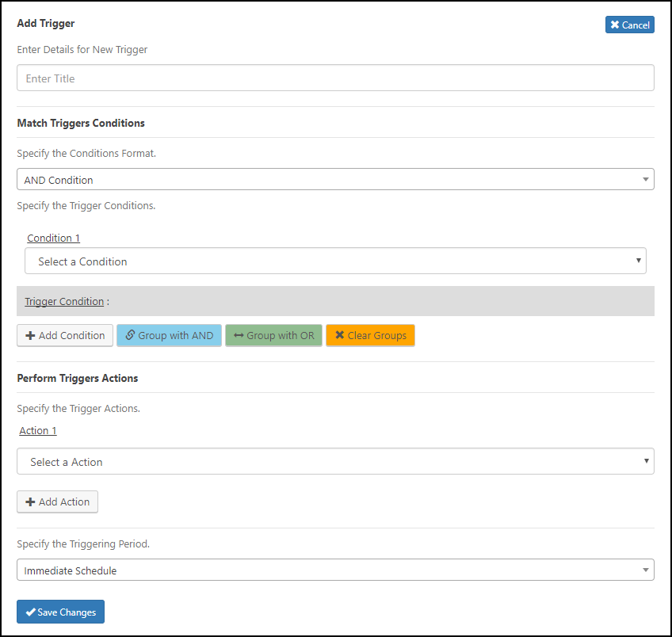Expand the Select a Condition dropdown
This screenshot has height=637, width=672.
(335, 261)
